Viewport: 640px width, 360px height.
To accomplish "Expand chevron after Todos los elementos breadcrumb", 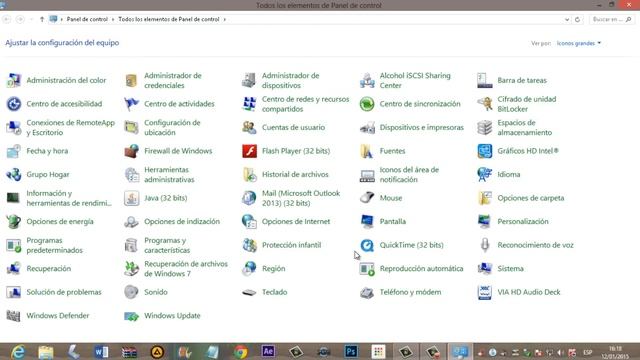I will (x=224, y=20).
